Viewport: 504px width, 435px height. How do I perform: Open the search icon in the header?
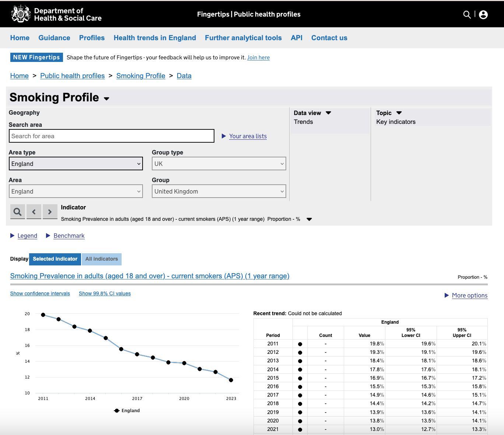[467, 14]
